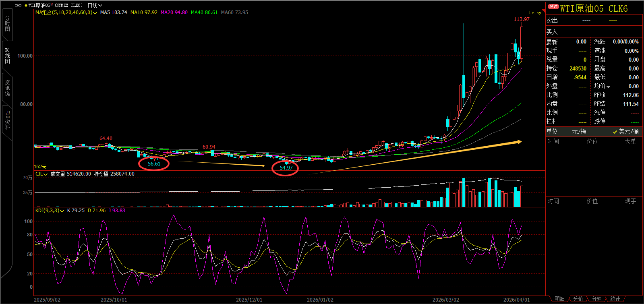The width and height of the screenshot is (644, 304).
Task: Open the 资讯链 side tab
Action: (x=7, y=88)
